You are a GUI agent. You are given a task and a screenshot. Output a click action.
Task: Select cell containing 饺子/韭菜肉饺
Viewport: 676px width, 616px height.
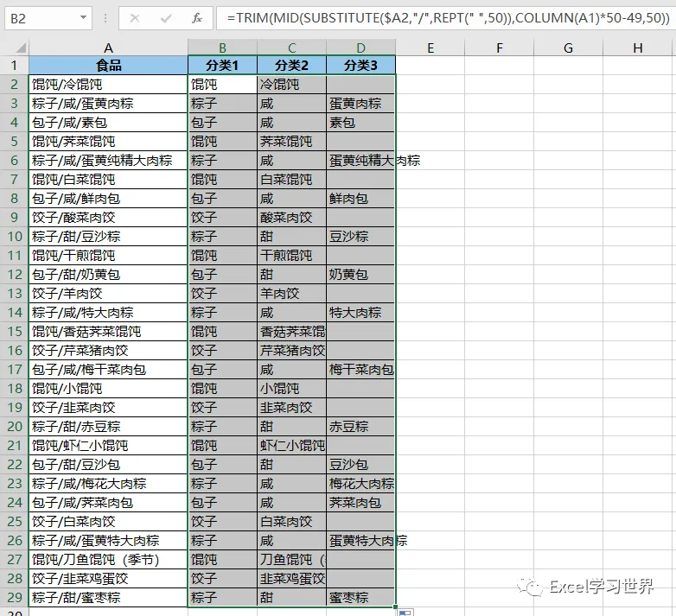(x=108, y=408)
